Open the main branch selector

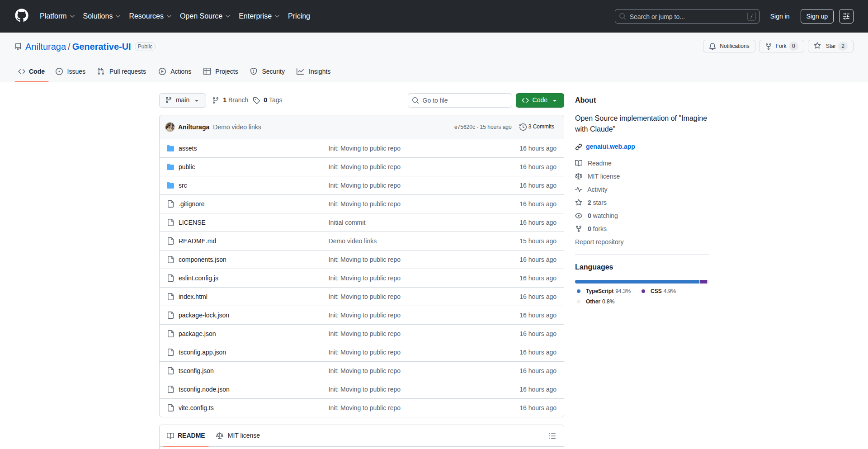point(182,100)
